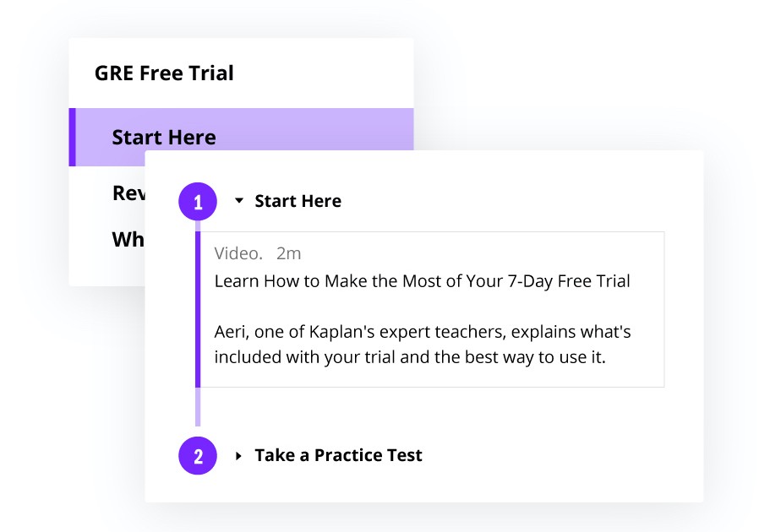Click the GRE Free Trial heading

tap(164, 73)
